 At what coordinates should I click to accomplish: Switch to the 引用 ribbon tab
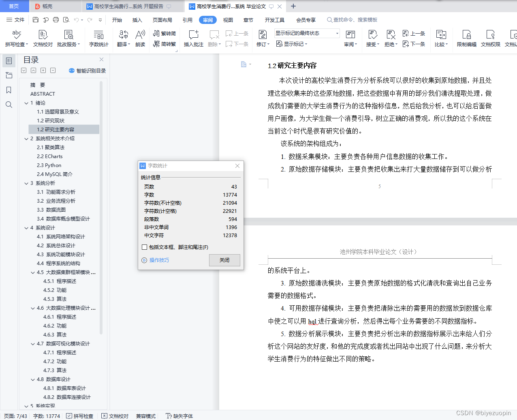coord(188,20)
